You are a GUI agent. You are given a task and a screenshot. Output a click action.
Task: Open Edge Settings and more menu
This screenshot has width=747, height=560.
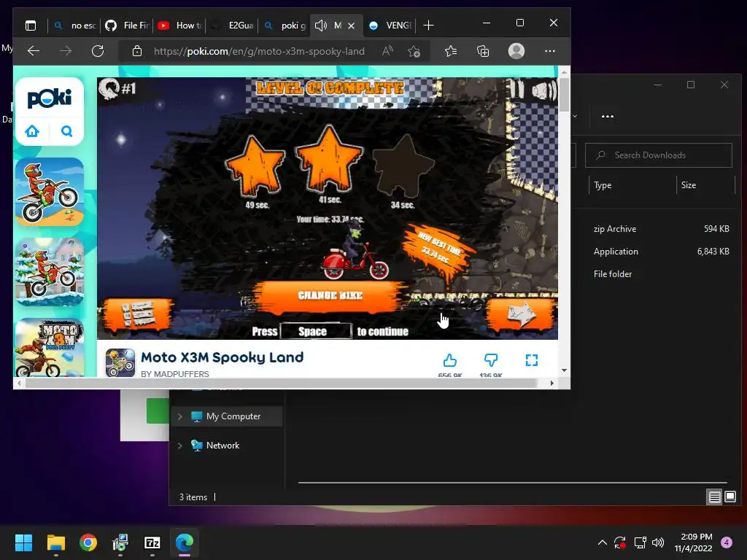click(550, 51)
